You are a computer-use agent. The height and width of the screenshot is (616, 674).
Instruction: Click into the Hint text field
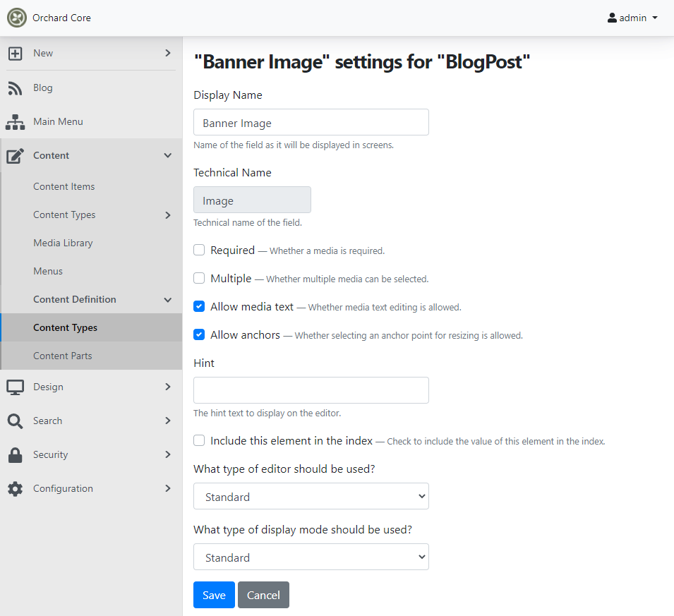[x=311, y=390]
